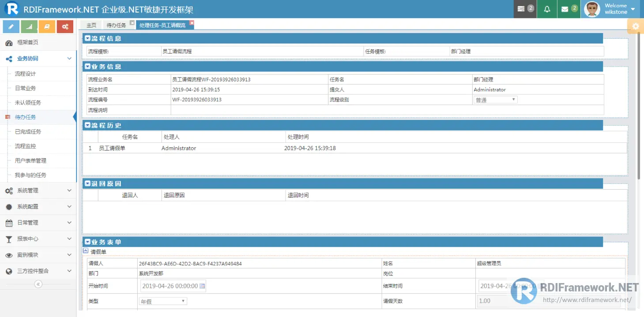Expand the 案例模块 menu group
Screen dimensions: 644x317
69,255
